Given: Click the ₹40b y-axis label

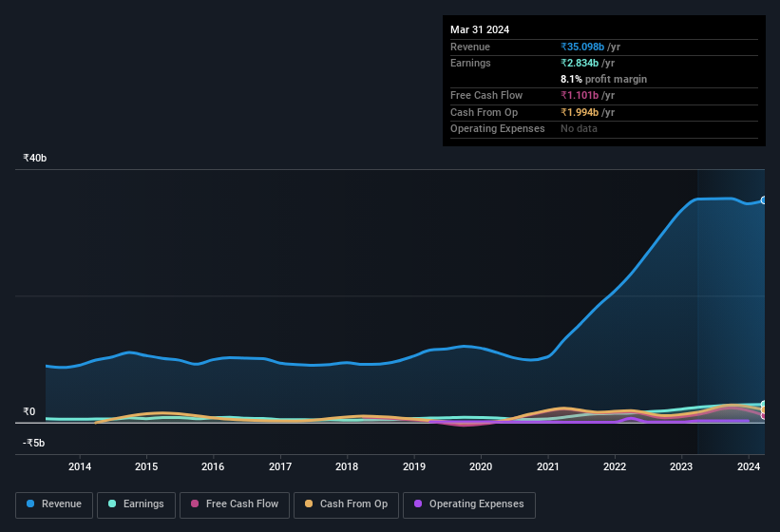Looking at the screenshot, I should (35, 158).
